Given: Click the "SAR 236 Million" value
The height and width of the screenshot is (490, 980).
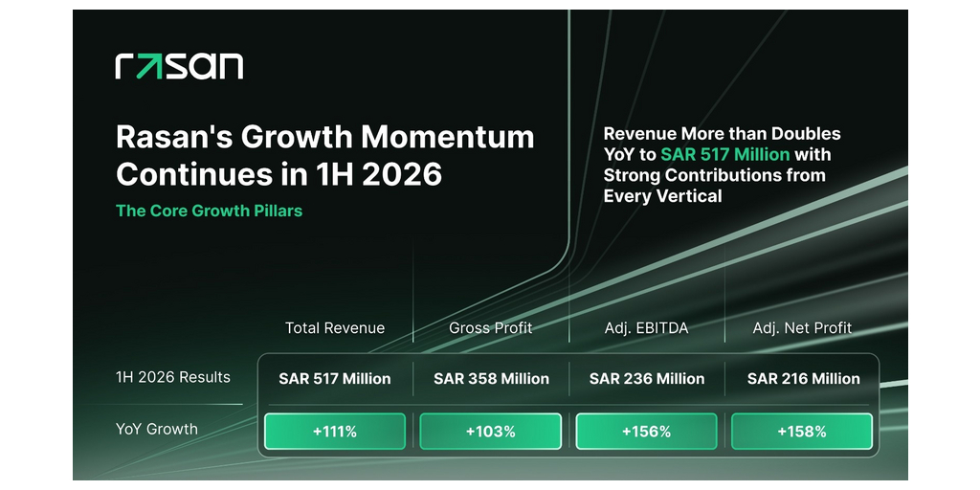Looking at the screenshot, I should tap(647, 379).
